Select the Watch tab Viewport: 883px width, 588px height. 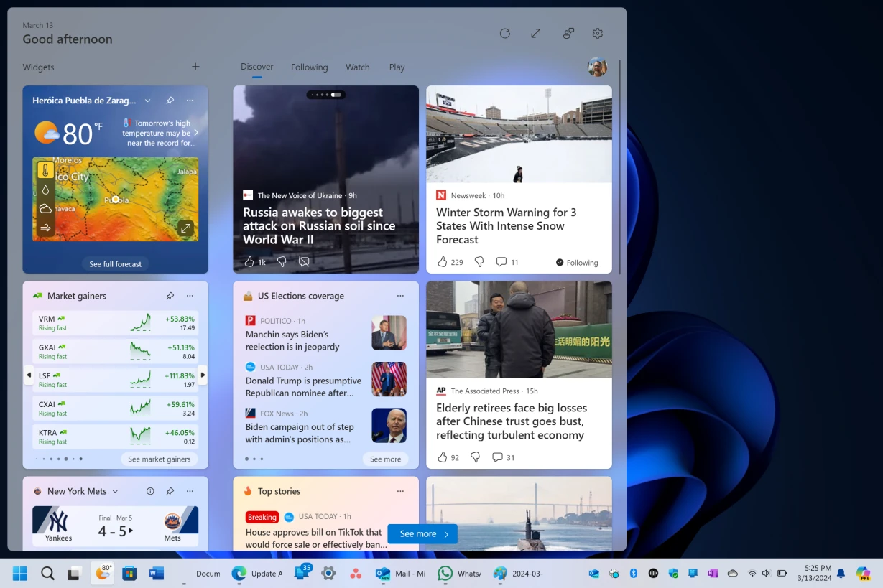tap(357, 67)
